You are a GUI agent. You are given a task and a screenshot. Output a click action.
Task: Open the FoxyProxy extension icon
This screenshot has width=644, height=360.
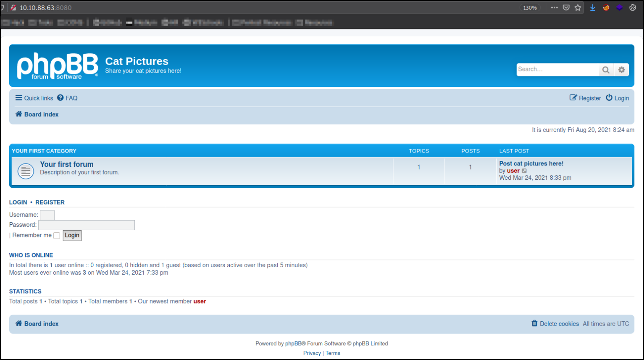click(606, 8)
